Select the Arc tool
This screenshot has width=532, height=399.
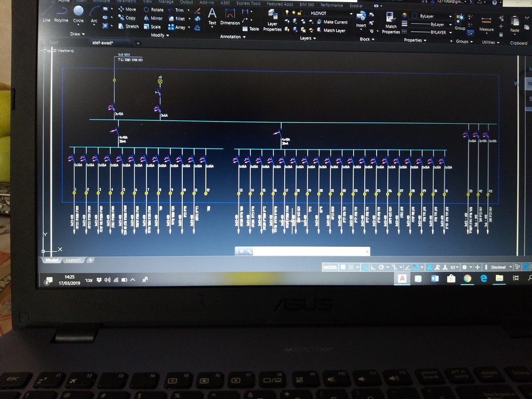[x=94, y=16]
